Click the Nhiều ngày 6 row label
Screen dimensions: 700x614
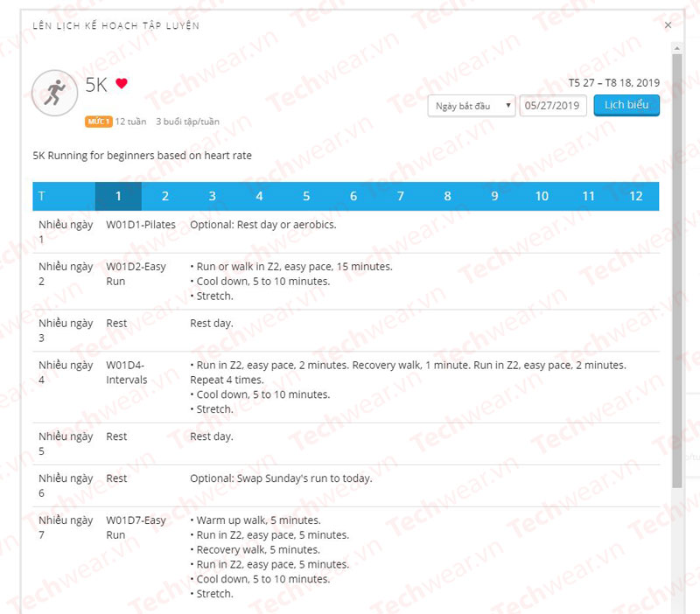pyautogui.click(x=66, y=486)
